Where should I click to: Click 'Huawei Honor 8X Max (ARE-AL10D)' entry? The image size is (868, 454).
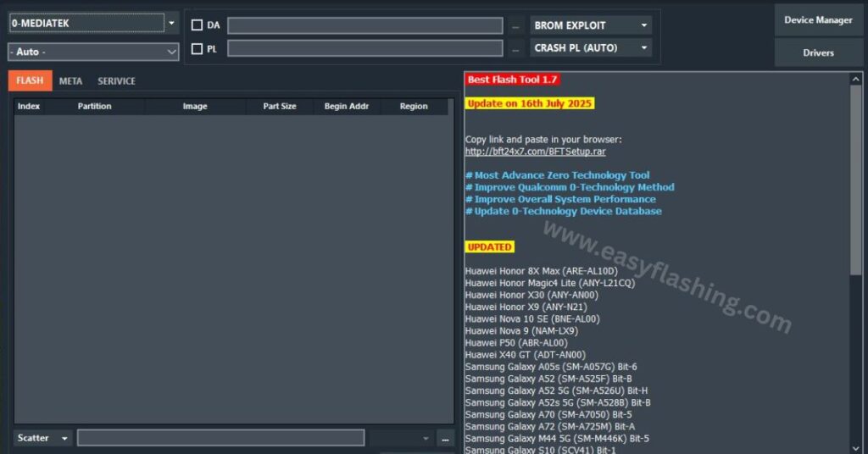pos(542,271)
